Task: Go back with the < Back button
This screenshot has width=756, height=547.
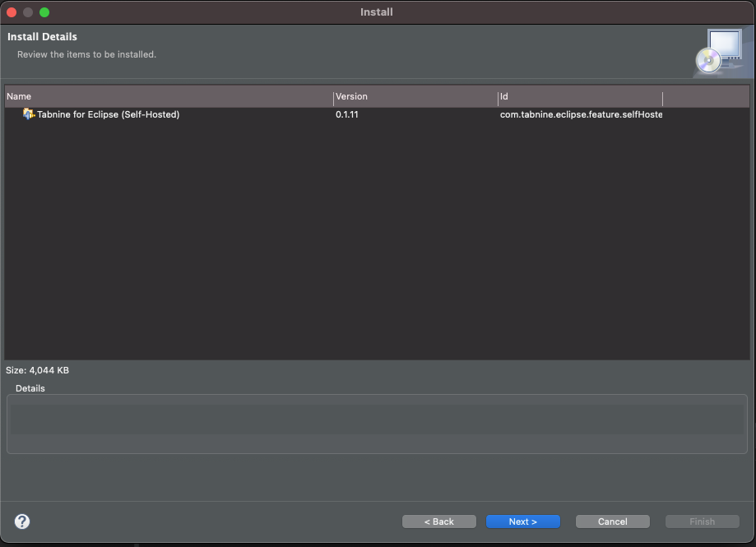Action: pos(438,522)
